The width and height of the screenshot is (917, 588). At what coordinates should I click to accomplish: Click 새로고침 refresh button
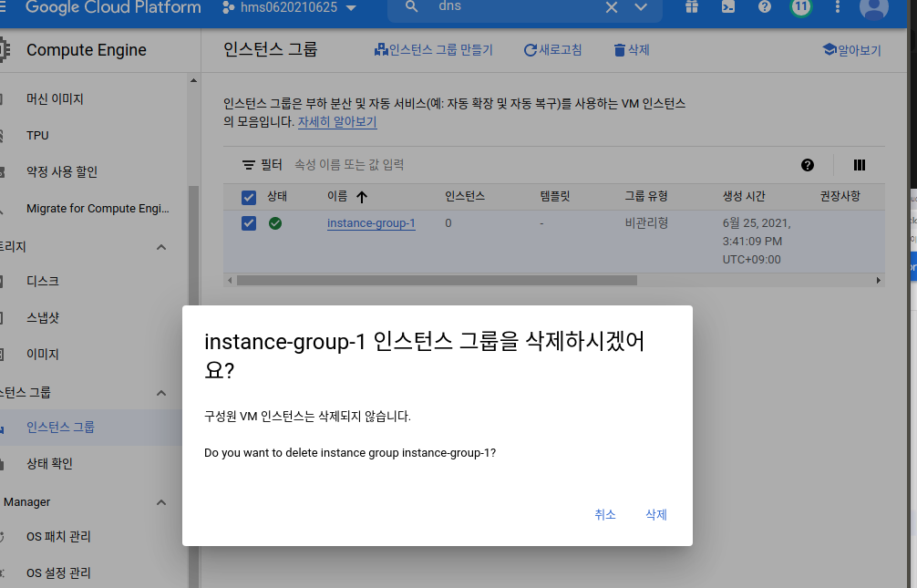pos(552,50)
